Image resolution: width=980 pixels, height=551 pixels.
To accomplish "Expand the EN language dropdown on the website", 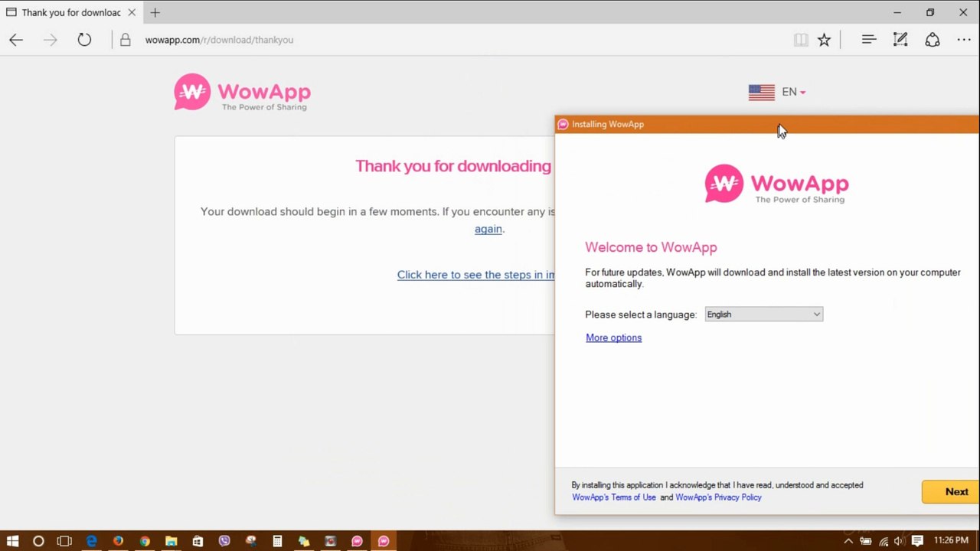I will (794, 92).
